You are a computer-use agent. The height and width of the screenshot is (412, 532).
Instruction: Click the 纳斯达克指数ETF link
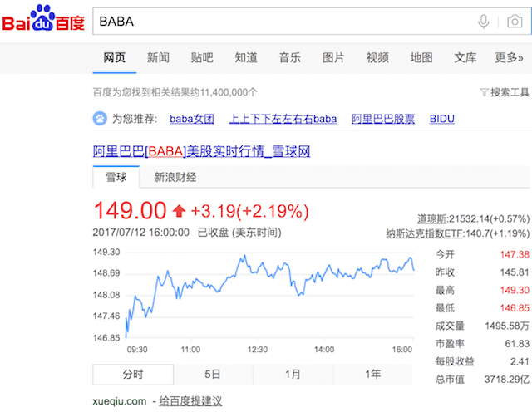pos(424,233)
